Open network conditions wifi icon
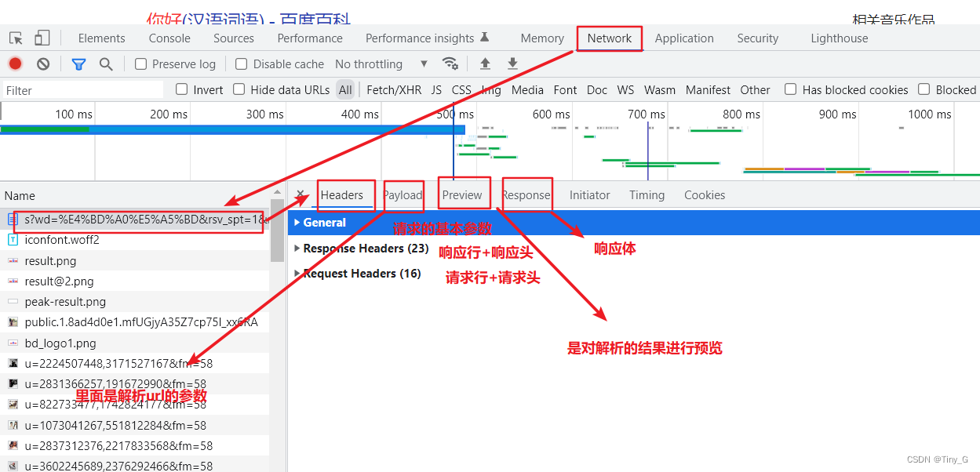This screenshot has height=472, width=980. pos(450,64)
